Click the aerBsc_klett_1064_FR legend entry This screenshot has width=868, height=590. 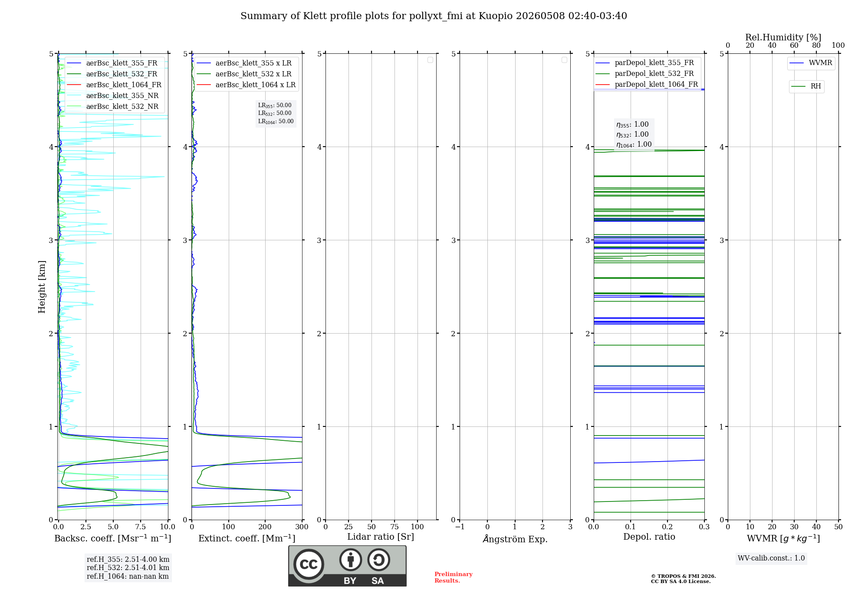(x=114, y=85)
